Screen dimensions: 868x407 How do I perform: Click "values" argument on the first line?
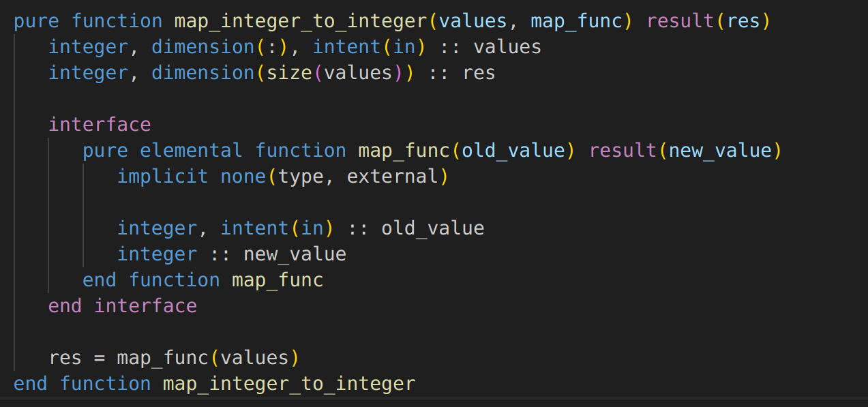point(473,21)
